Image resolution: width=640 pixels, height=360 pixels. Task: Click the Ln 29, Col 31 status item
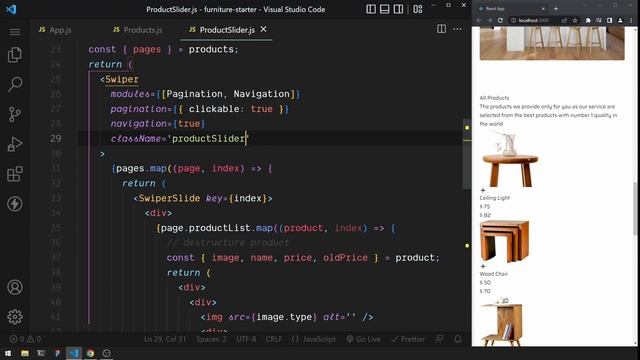(x=165, y=339)
